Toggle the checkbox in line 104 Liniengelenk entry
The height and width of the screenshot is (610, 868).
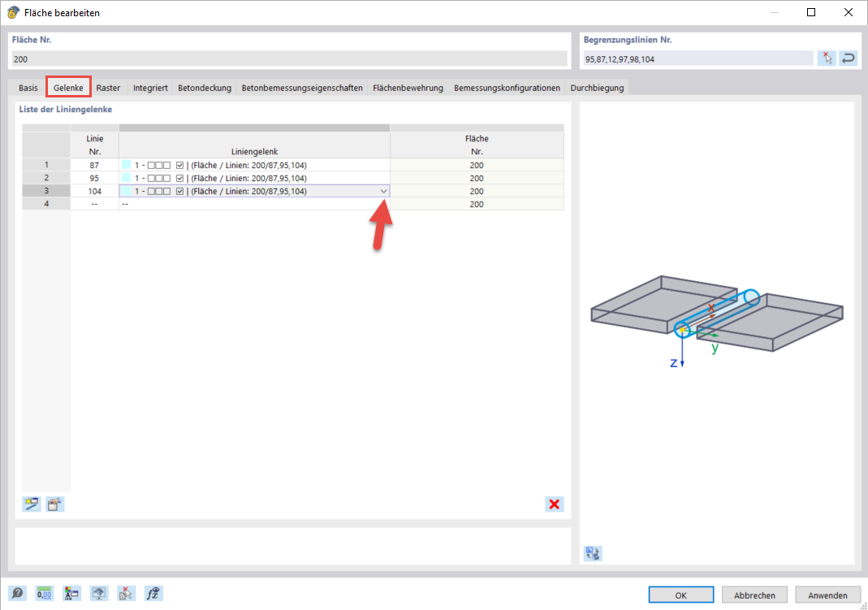click(179, 191)
